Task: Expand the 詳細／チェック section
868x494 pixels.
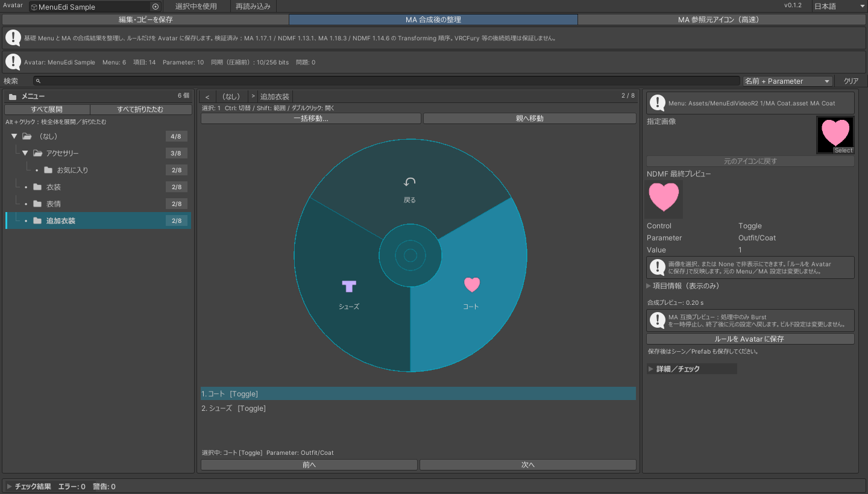Action: (650, 369)
